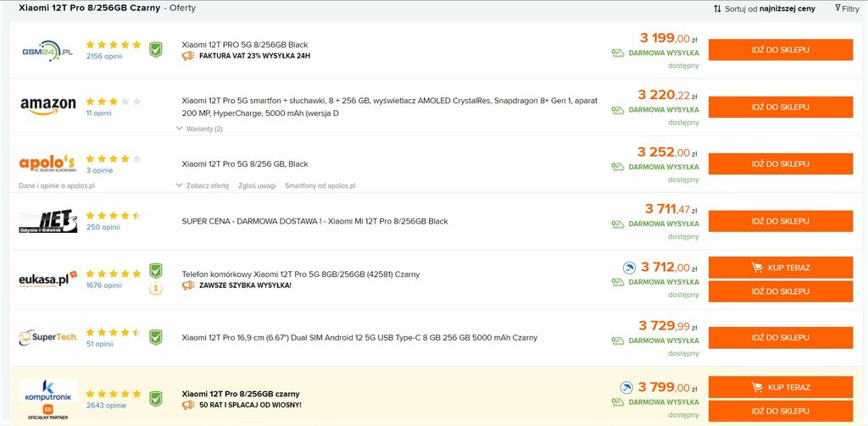Click the filter funnel icon
The image size is (868, 426).
(x=837, y=8)
